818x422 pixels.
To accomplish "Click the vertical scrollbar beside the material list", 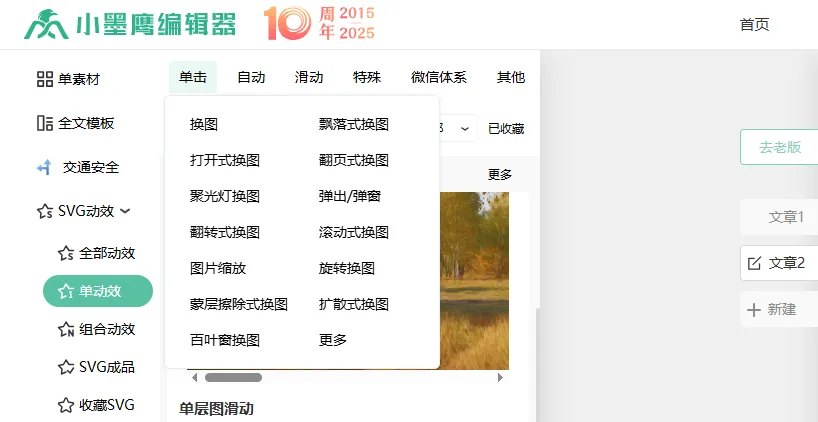I will pyautogui.click(x=537, y=365).
